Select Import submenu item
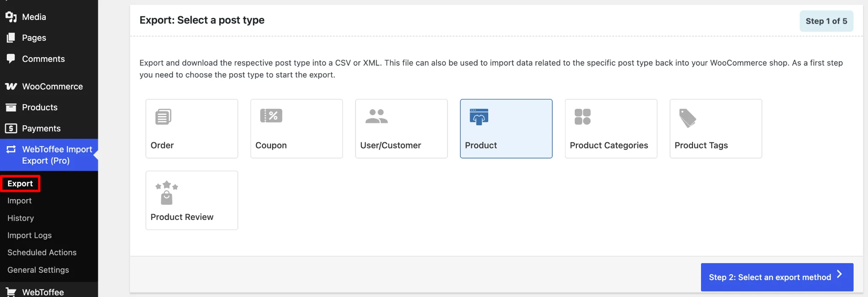Image resolution: width=868 pixels, height=297 pixels. (19, 201)
